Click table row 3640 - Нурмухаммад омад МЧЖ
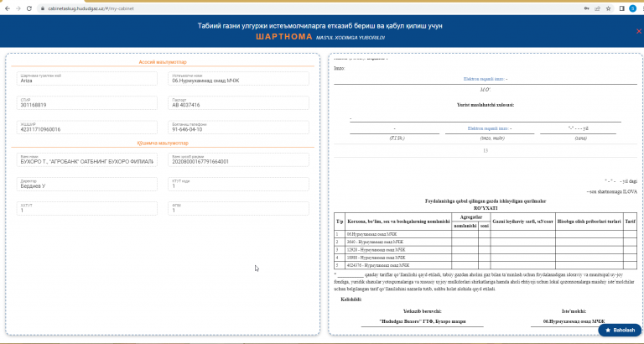644x344 pixels. 486,242
